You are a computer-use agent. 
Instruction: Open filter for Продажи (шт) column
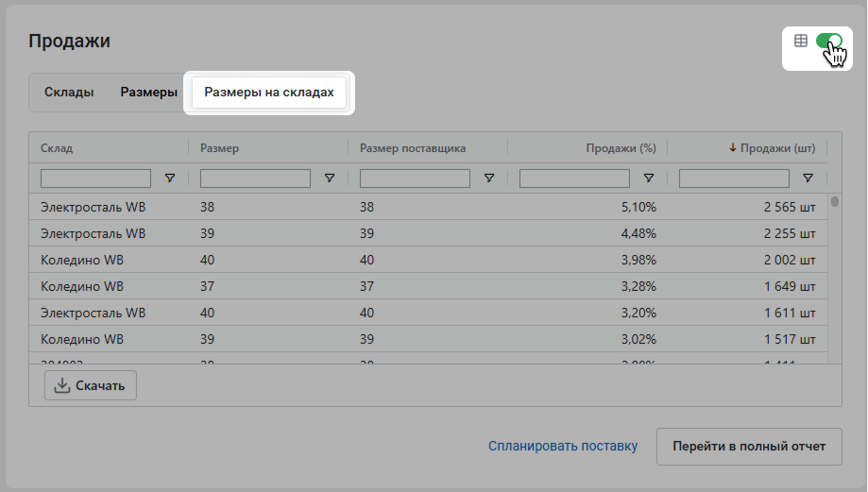point(808,178)
